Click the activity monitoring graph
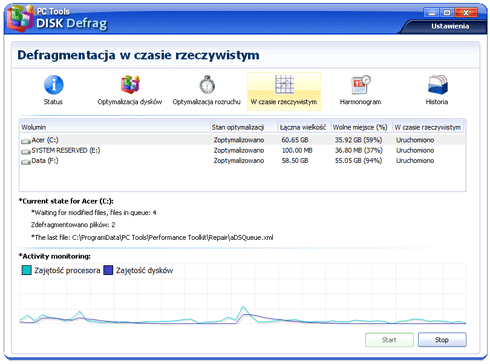This screenshot has height=364, width=490. pos(243,293)
